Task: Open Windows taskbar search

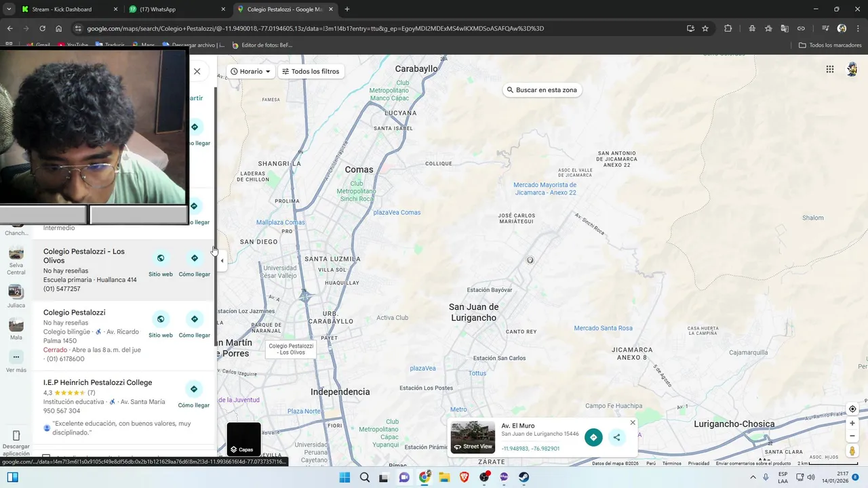Action: pos(365,477)
